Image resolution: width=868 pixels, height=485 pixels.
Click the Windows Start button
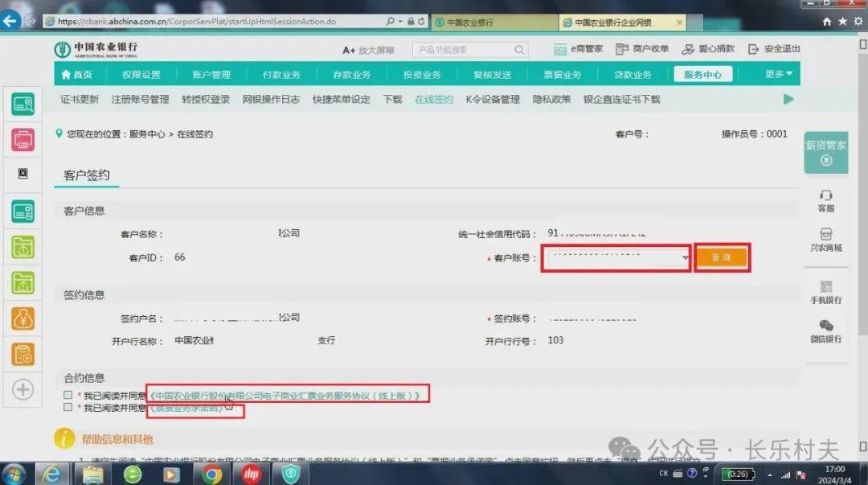coord(14,475)
